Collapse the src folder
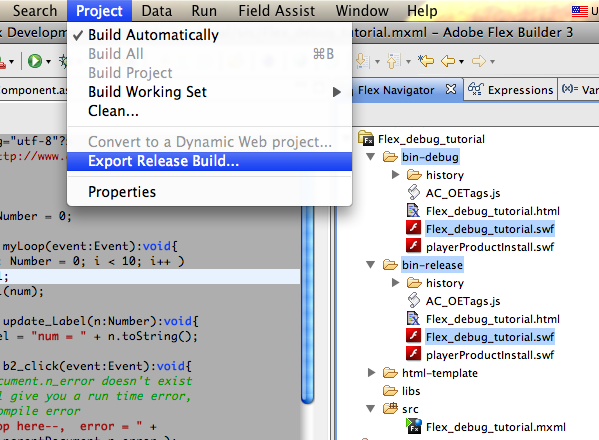599x440 pixels. point(370,409)
